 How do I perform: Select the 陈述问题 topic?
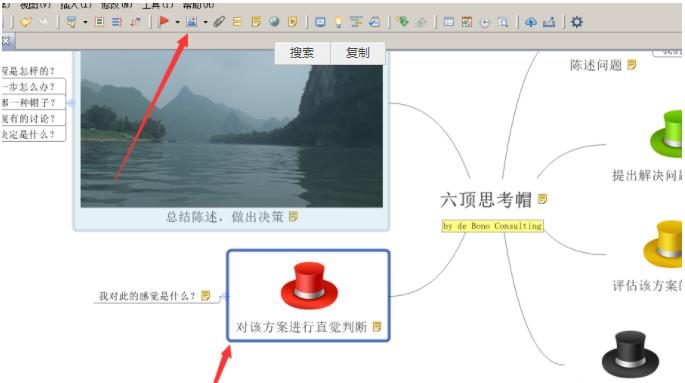(x=596, y=66)
